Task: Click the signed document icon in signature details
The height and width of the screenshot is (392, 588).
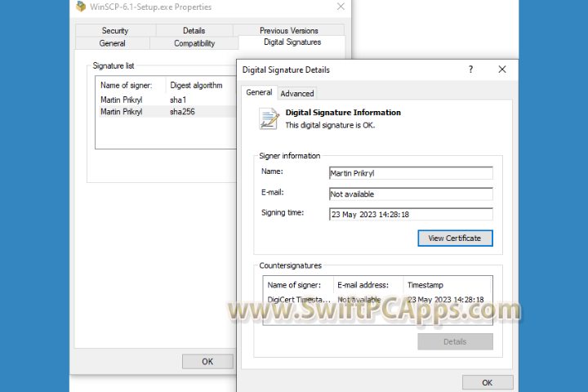Action: [x=269, y=118]
